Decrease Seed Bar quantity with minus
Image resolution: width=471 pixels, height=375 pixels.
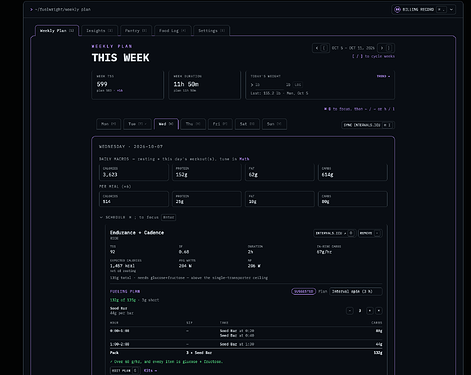click(x=350, y=311)
